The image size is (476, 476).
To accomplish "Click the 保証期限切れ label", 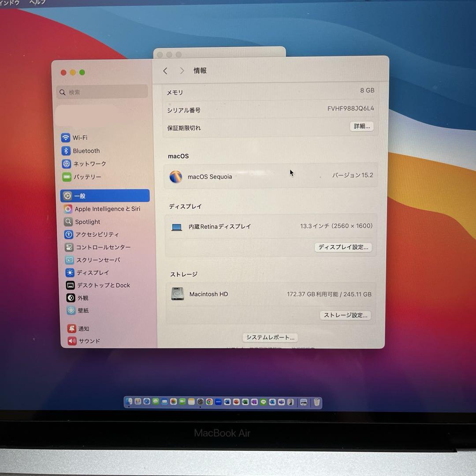I will pos(184,128).
